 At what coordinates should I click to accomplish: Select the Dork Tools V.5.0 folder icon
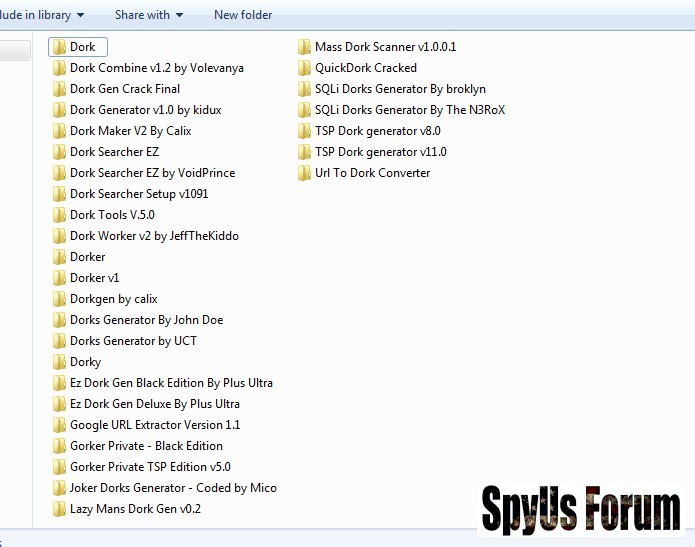[59, 215]
